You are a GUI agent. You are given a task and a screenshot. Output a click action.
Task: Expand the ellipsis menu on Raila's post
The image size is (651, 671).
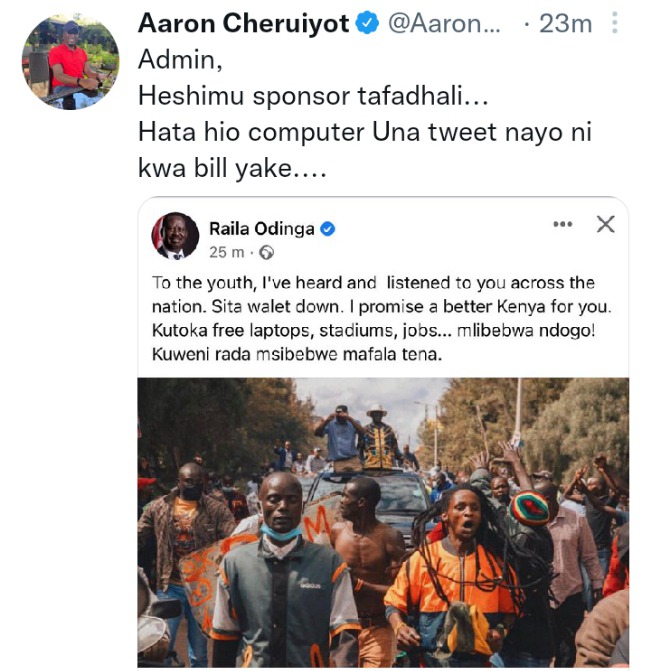tap(562, 224)
